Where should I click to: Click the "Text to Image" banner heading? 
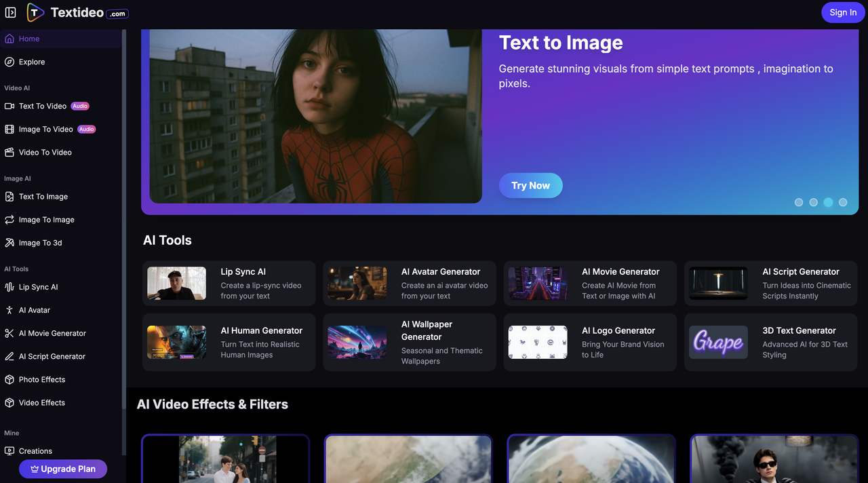561,43
